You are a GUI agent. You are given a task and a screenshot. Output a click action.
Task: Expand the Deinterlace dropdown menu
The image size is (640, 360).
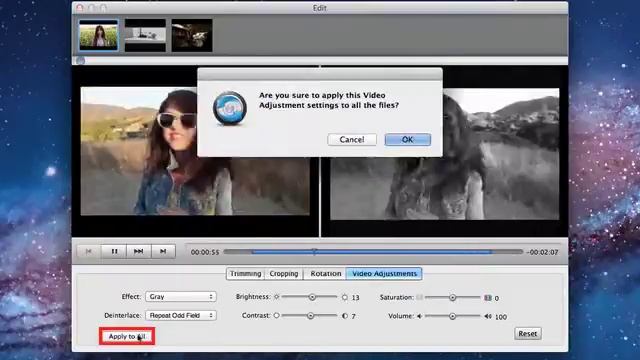pyautogui.click(x=181, y=316)
